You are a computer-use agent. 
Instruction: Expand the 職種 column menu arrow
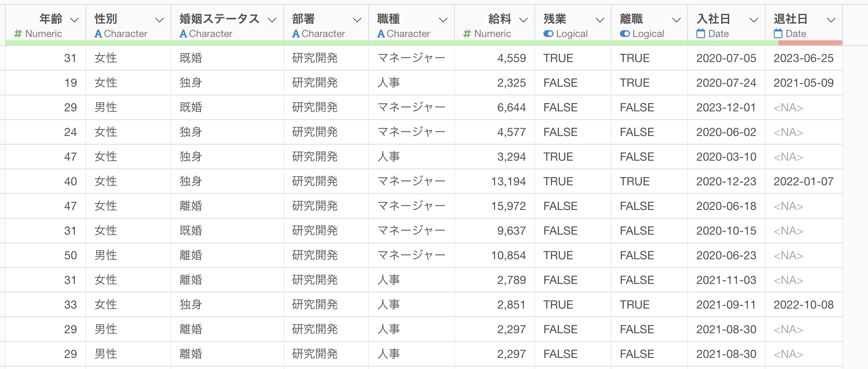click(443, 20)
